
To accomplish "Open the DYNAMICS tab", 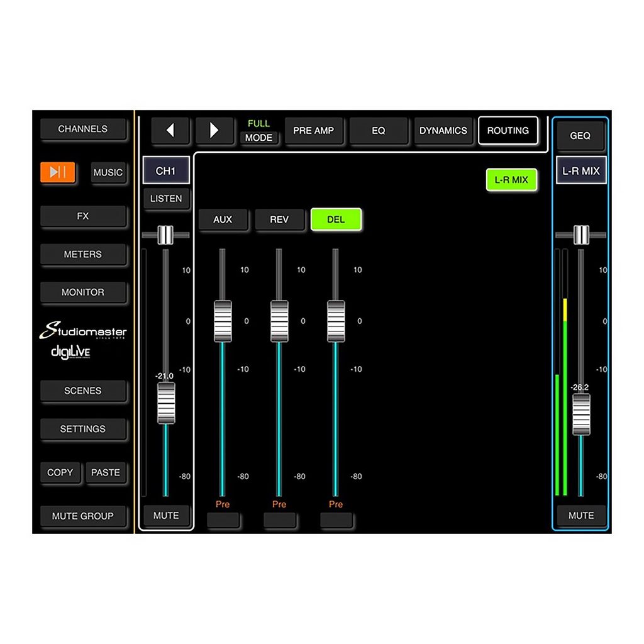I will (443, 131).
